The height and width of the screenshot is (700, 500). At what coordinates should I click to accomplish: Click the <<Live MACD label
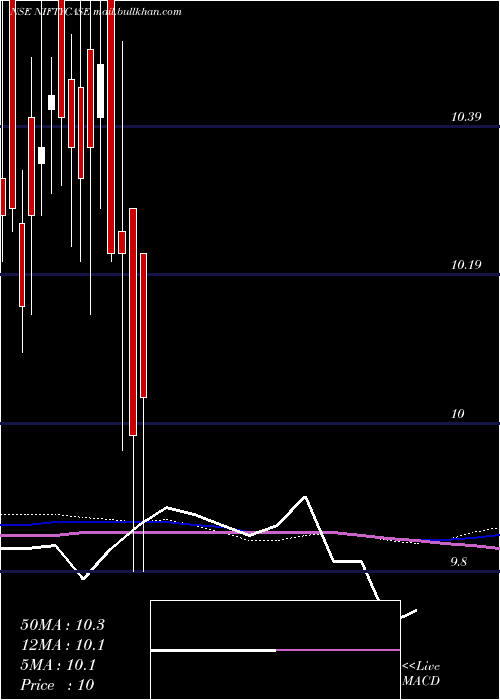[421, 674]
